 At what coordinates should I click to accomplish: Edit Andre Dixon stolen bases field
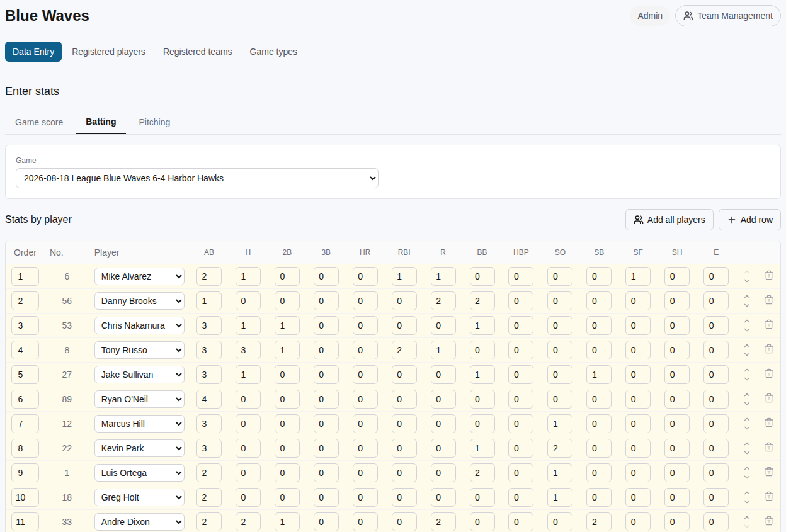click(599, 522)
